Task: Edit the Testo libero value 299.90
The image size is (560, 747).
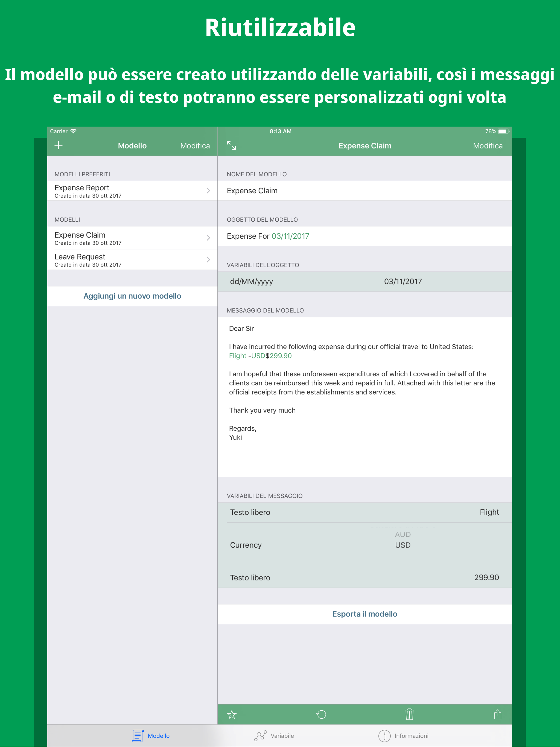Action: click(486, 577)
